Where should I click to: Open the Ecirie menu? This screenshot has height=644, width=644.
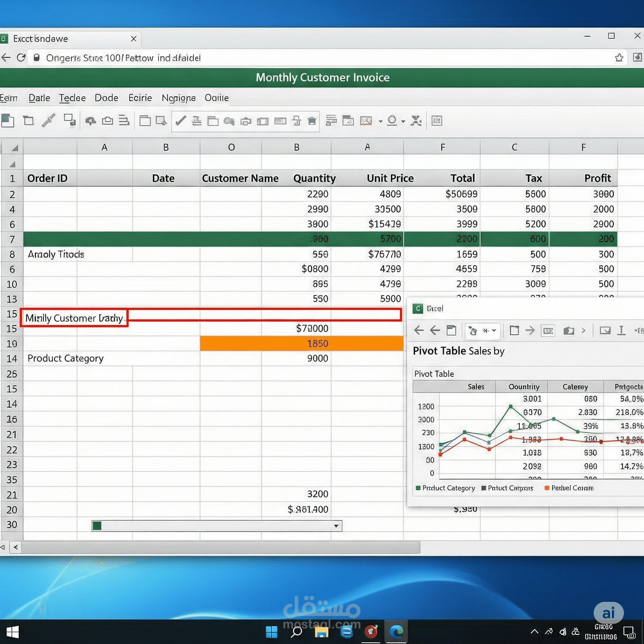(x=140, y=98)
